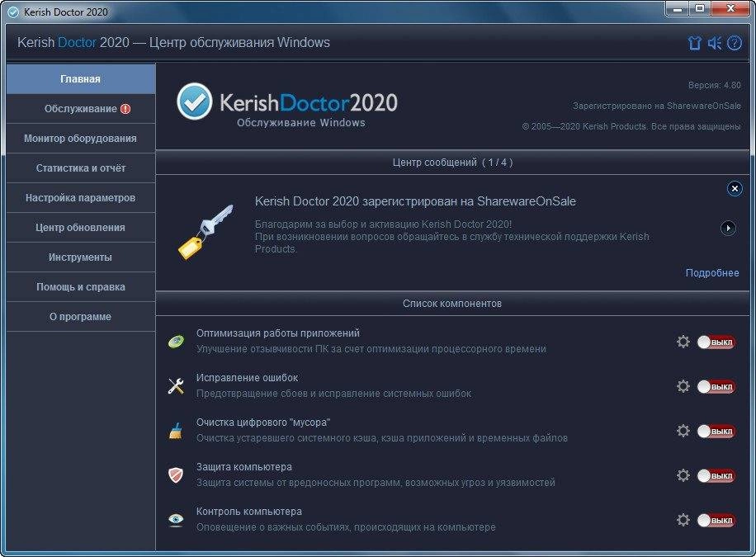756x557 pixels.
Task: Select the Главная sidebar tab
Action: click(x=81, y=78)
